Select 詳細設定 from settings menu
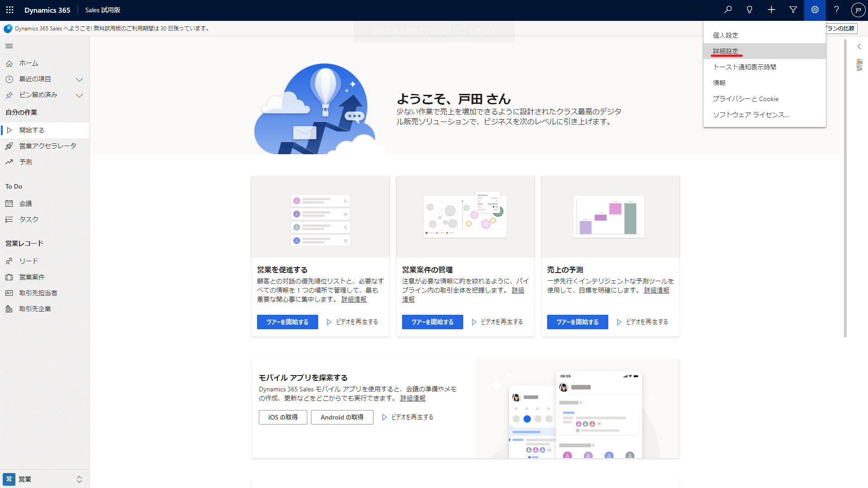Image resolution: width=868 pixels, height=488 pixels. [x=764, y=51]
